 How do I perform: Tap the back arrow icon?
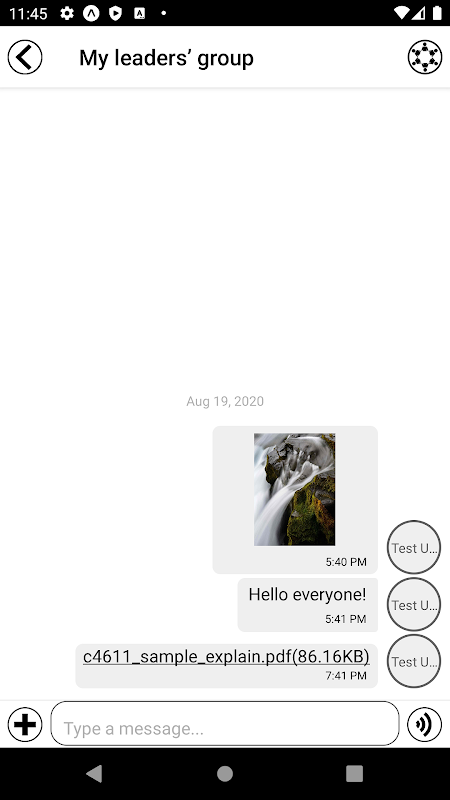[25, 57]
